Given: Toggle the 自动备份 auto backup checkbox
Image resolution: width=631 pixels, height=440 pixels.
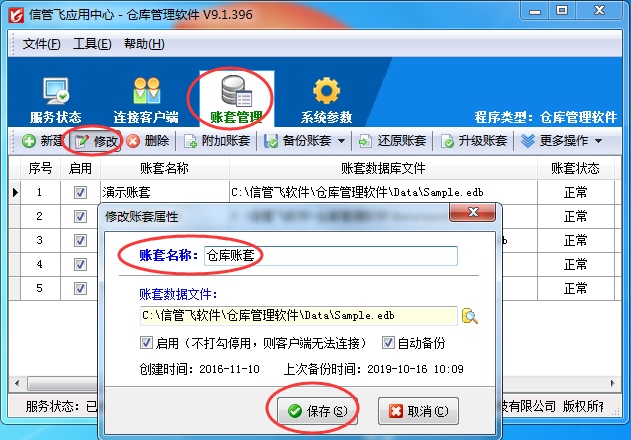Looking at the screenshot, I should click(388, 343).
